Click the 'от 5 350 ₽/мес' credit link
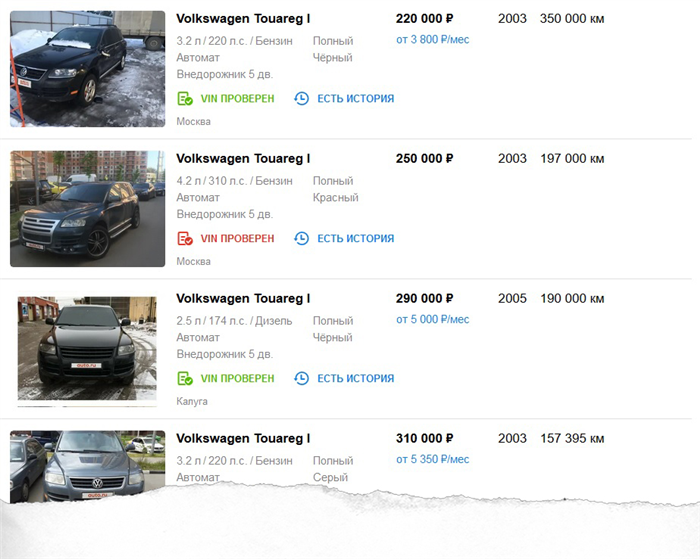Viewport: 700px width, 559px height. tap(433, 459)
